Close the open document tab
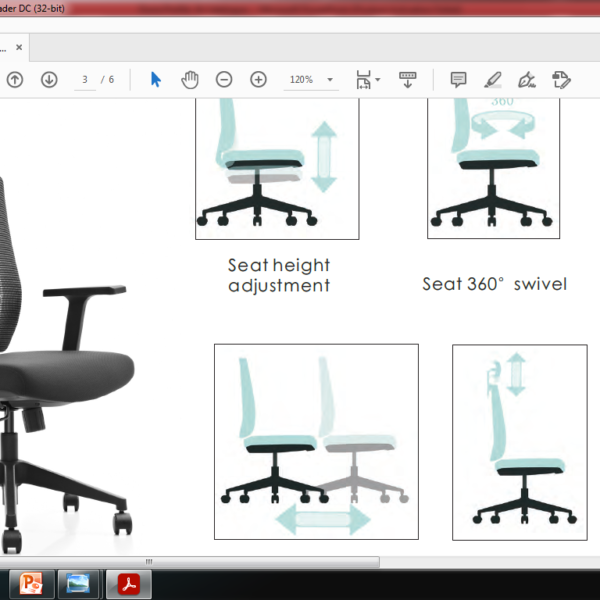The height and width of the screenshot is (600, 600). [19, 47]
